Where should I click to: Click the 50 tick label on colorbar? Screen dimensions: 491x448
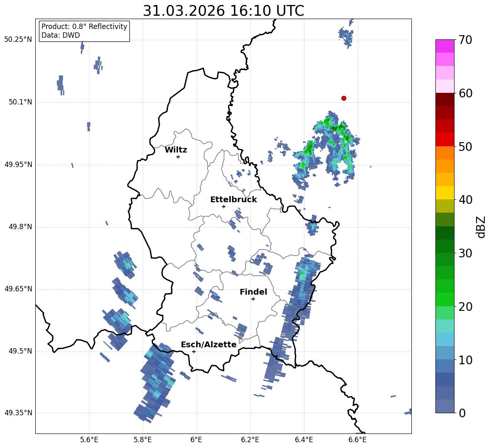click(465, 147)
